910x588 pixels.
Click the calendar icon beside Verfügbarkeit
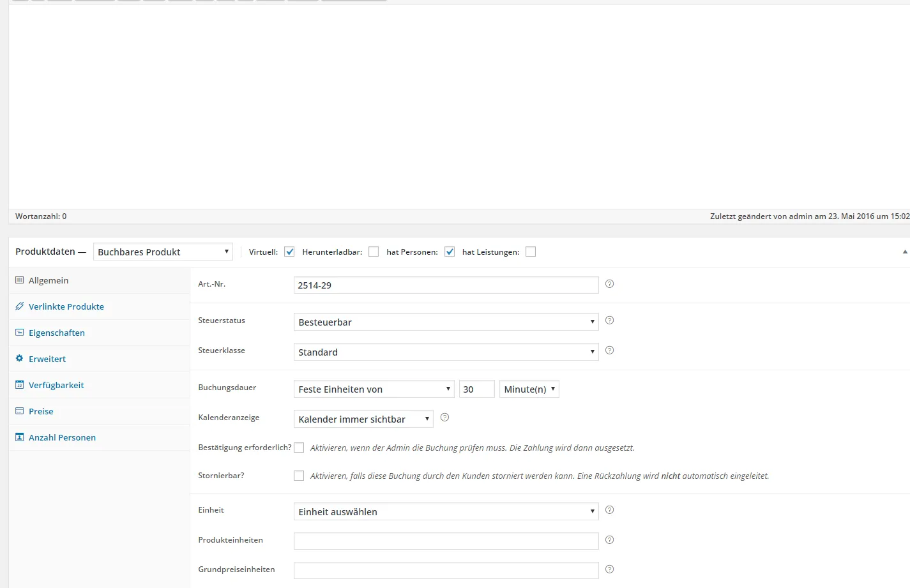(19, 385)
